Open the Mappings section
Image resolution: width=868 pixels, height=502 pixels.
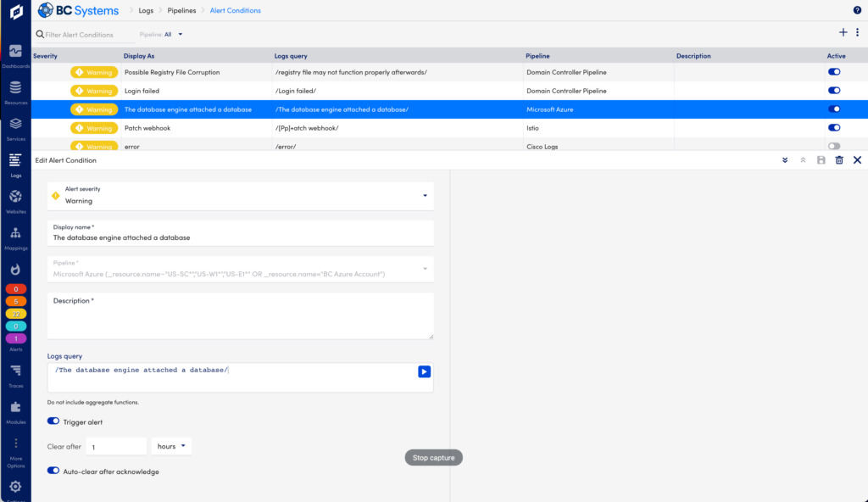click(14, 234)
